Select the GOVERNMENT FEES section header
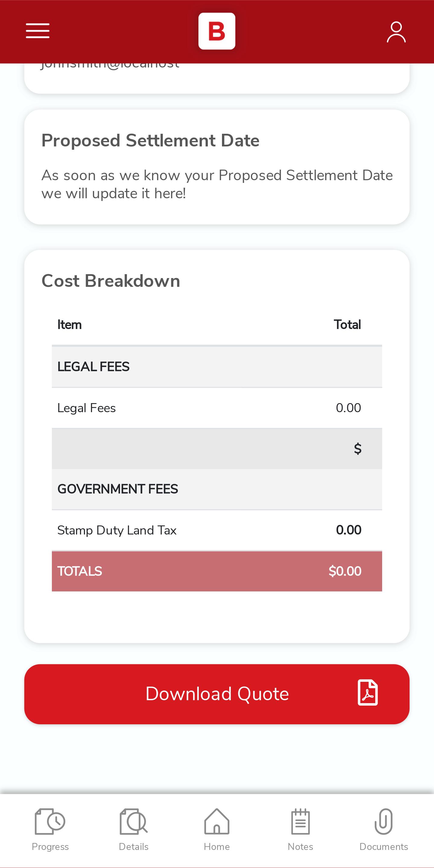The width and height of the screenshot is (434, 868). 217,489
